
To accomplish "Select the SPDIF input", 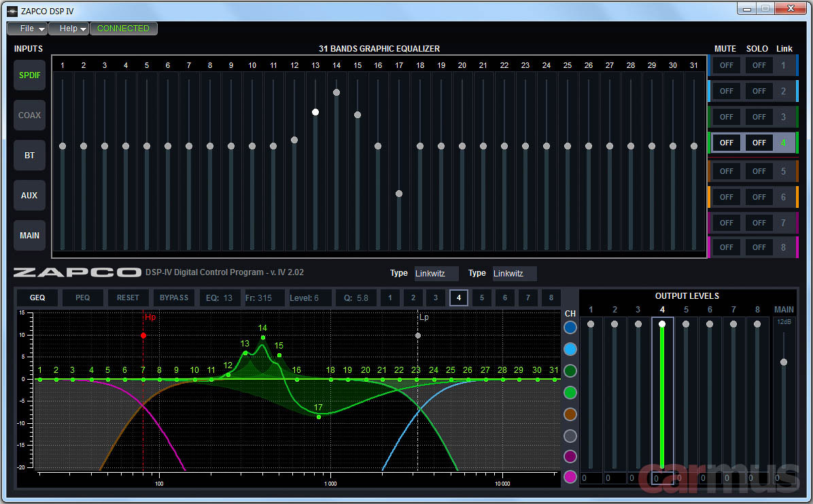I will point(29,75).
